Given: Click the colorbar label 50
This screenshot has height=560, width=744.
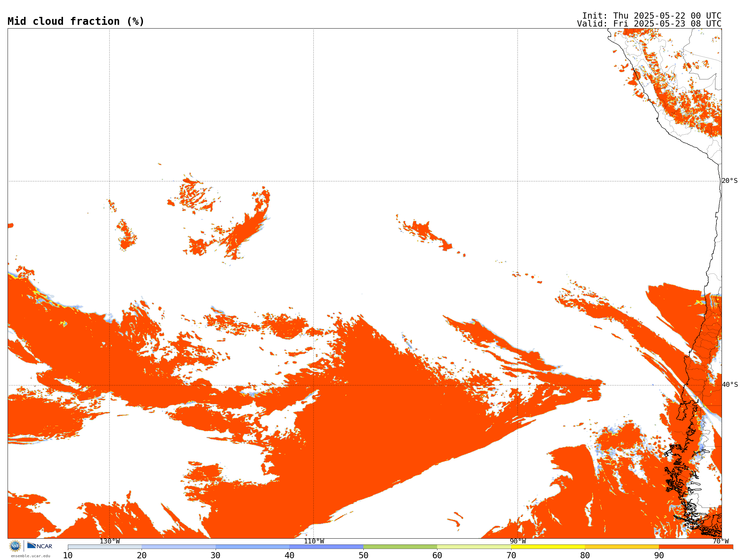Looking at the screenshot, I should [363, 556].
